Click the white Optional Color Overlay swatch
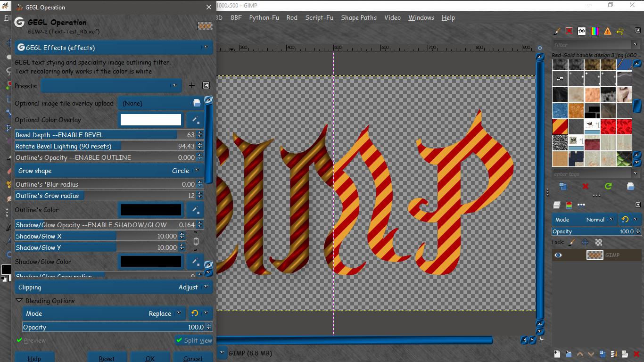 151,120
